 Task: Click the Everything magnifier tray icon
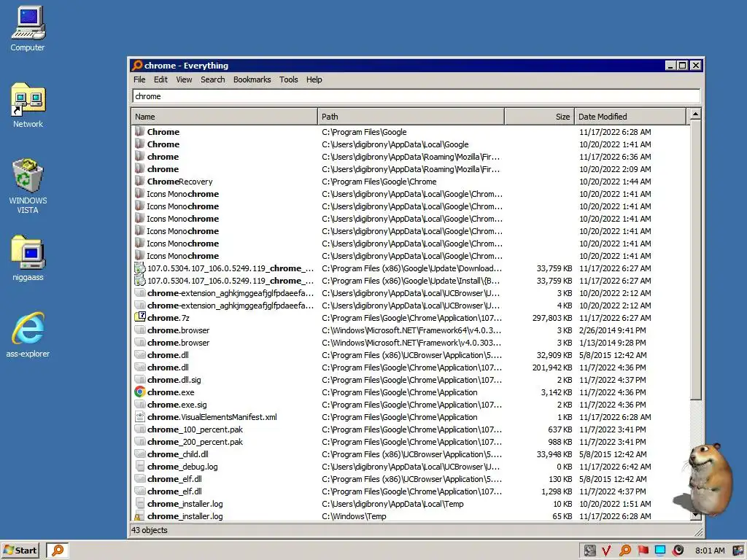(x=625, y=551)
